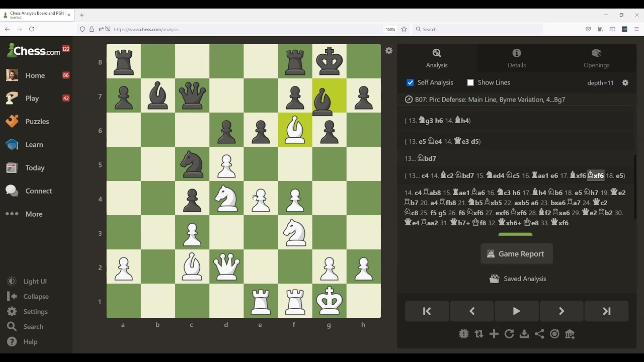Select variation move 13. e5

pyautogui.click(x=422, y=141)
